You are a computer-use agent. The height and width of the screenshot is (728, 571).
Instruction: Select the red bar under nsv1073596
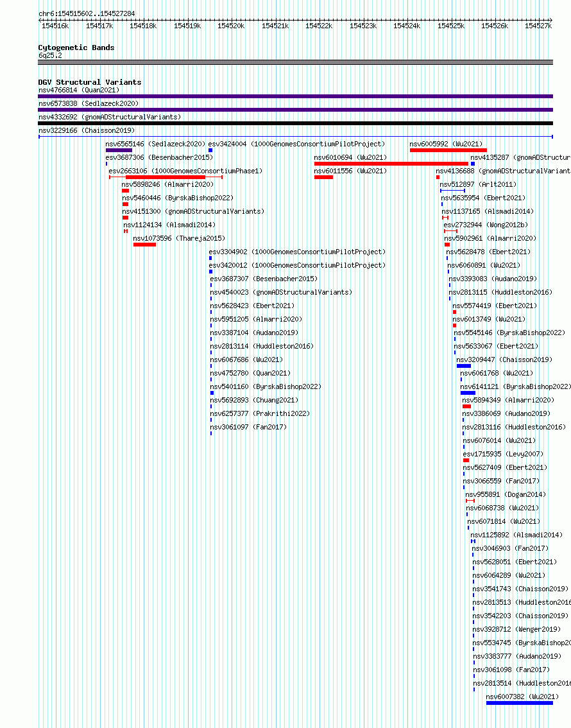tap(144, 244)
